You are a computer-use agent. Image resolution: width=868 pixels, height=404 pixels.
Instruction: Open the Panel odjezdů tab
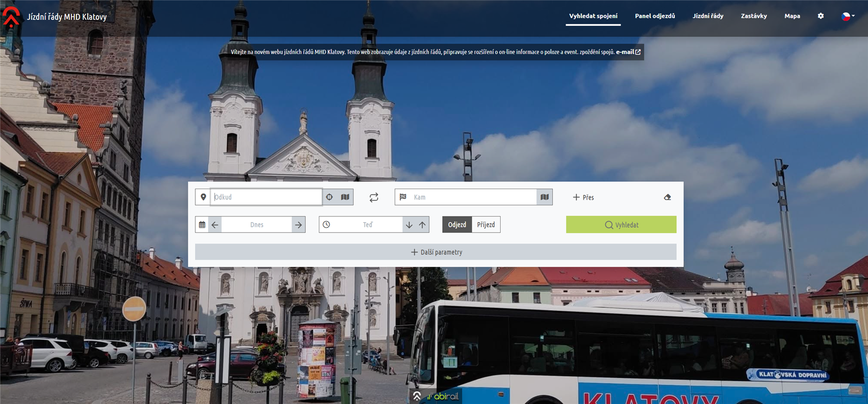655,16
